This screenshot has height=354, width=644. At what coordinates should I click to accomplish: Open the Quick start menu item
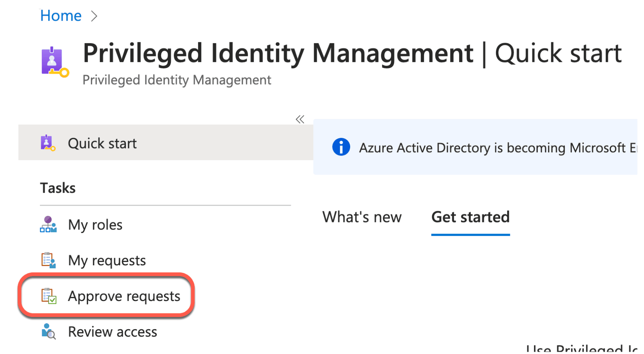[x=166, y=143]
